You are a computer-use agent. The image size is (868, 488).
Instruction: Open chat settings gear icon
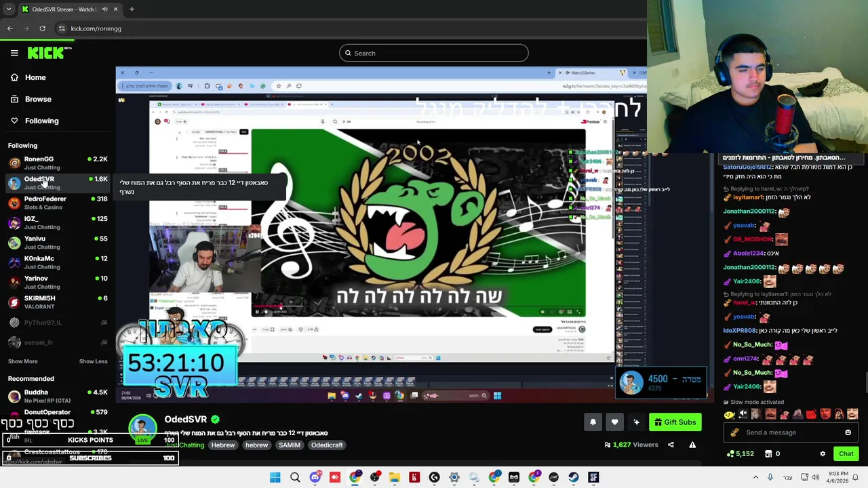[x=823, y=454]
